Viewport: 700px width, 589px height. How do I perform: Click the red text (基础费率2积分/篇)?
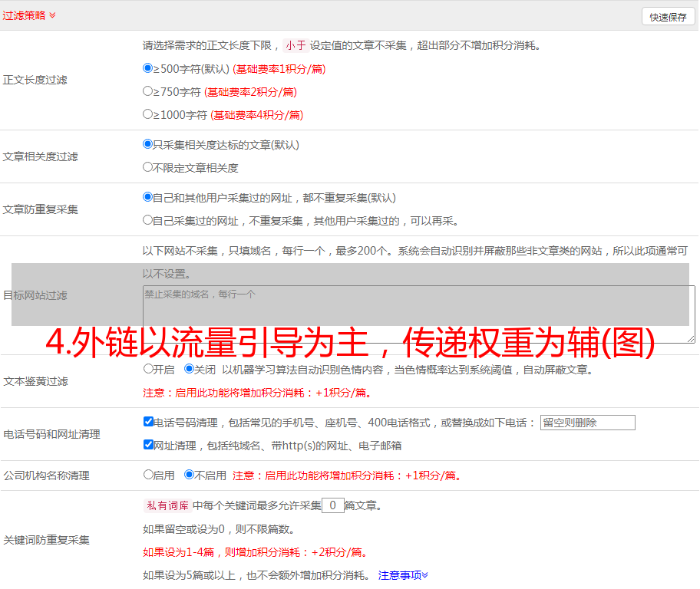coord(250,92)
